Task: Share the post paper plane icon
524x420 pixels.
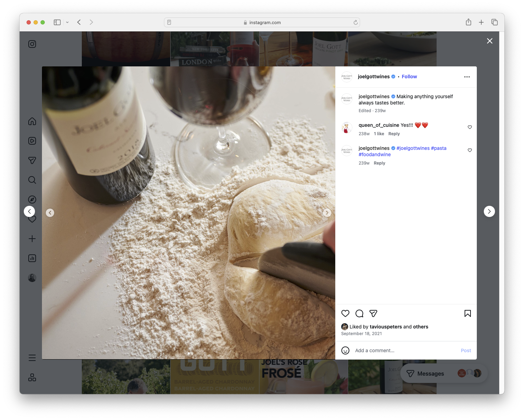Action: pos(373,313)
